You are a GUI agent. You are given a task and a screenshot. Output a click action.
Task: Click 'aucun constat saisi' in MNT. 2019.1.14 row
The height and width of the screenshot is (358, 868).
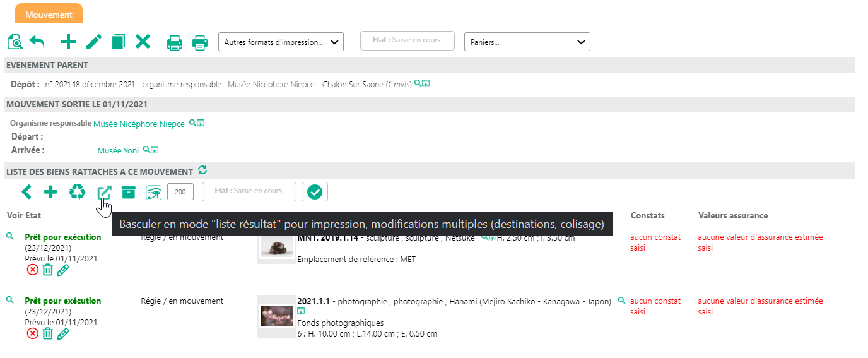click(x=655, y=242)
